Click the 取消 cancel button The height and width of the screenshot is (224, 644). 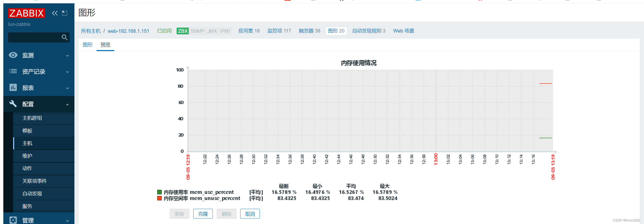pos(250,214)
